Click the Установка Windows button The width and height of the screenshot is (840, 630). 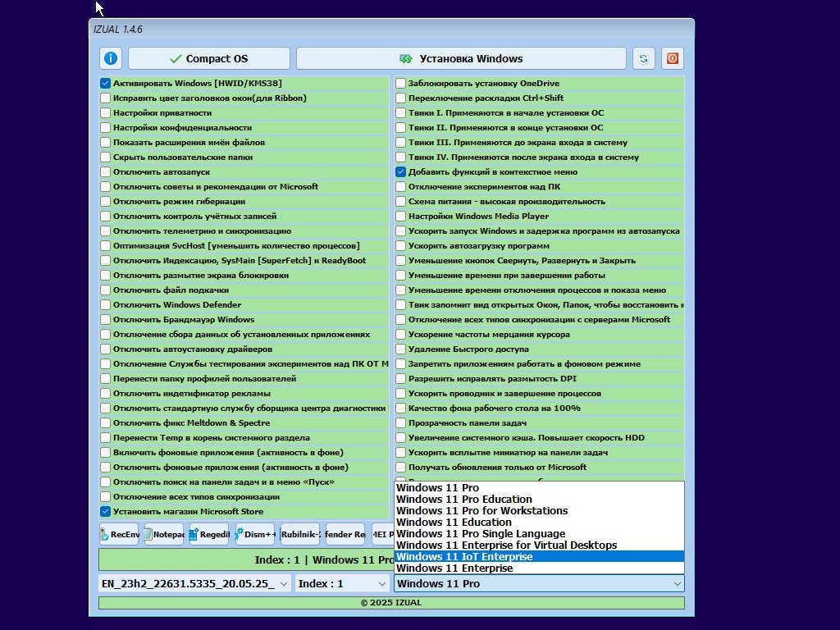coord(461,58)
